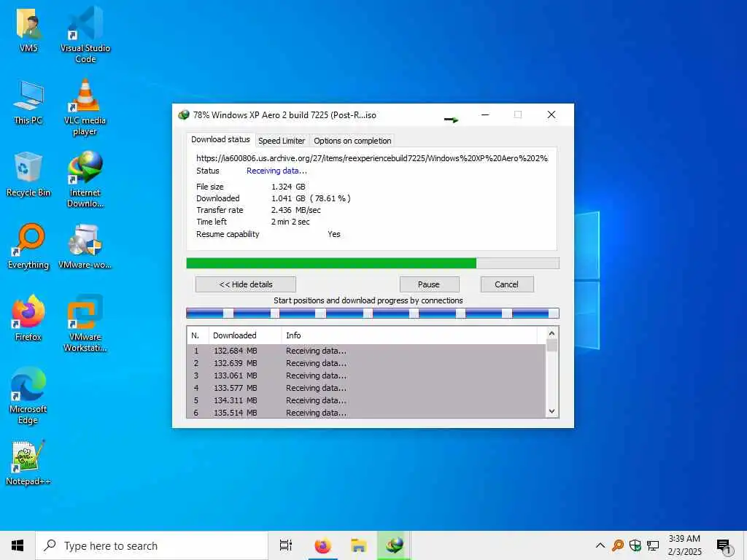Launch Firefox from the desktop

pyautogui.click(x=28, y=318)
